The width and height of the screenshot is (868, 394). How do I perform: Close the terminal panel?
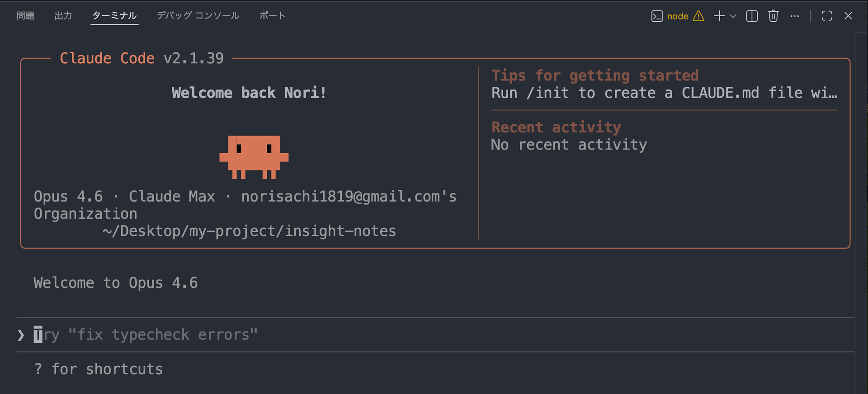click(848, 16)
